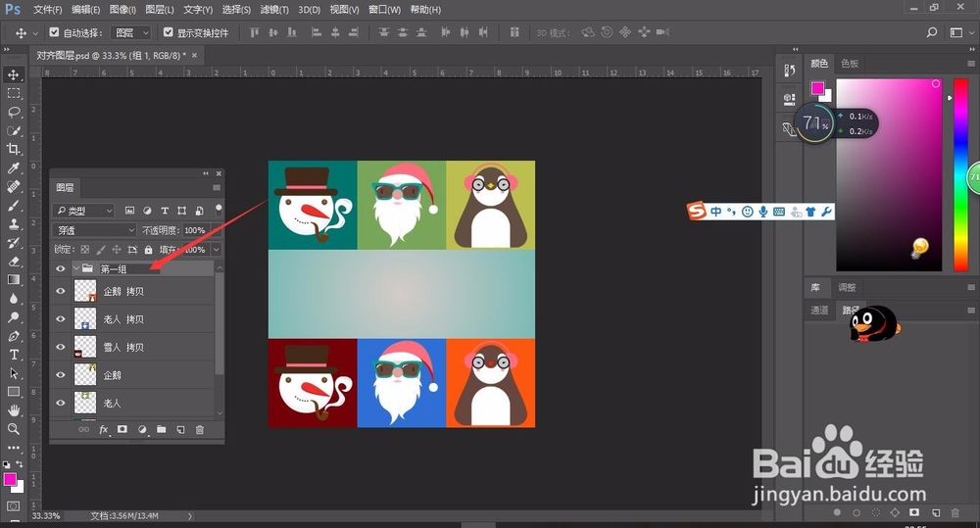This screenshot has height=528, width=980.
Task: Toggle visibility of the 老人 layer
Action: [61, 403]
